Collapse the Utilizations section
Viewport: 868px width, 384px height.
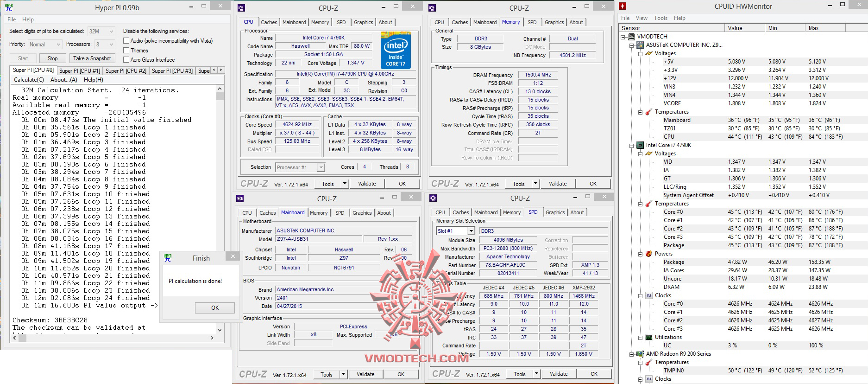click(x=640, y=337)
